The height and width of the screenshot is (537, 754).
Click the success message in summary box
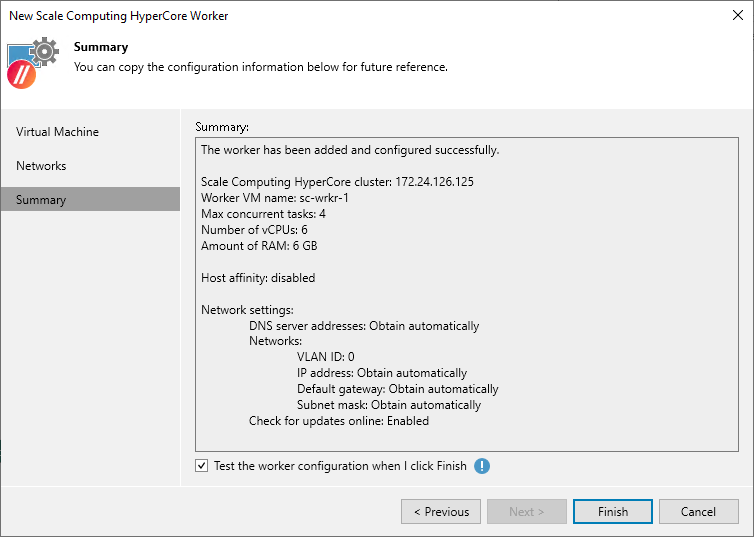(349, 150)
